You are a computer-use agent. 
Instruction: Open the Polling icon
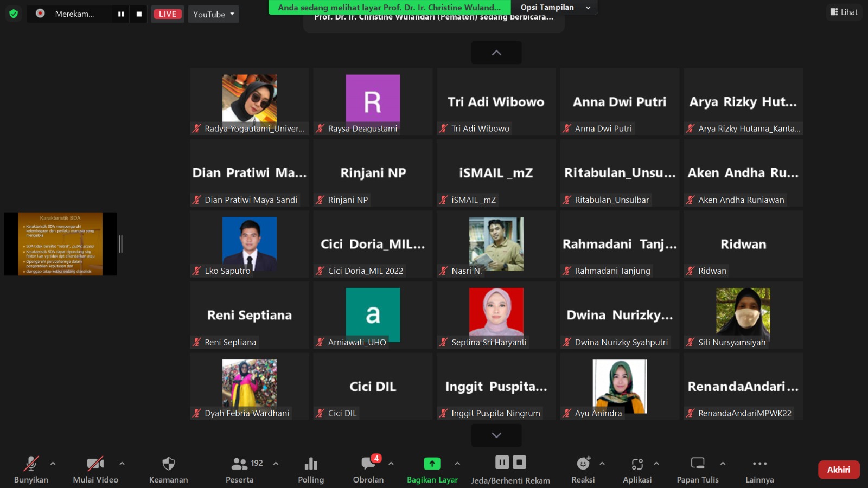pyautogui.click(x=311, y=464)
